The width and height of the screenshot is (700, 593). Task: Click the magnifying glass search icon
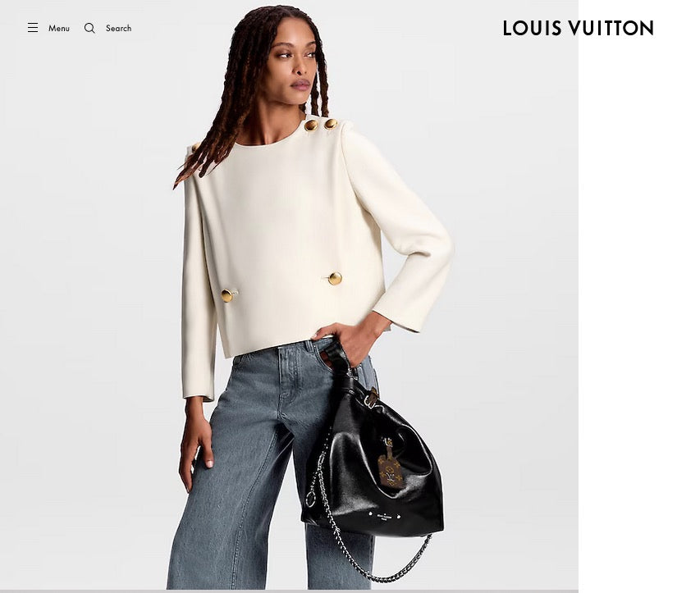coord(89,28)
